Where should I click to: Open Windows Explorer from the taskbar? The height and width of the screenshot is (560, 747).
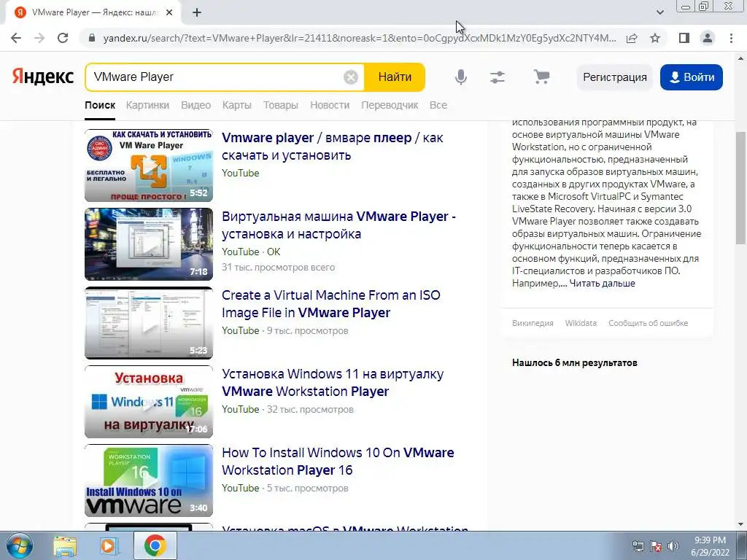point(65,545)
